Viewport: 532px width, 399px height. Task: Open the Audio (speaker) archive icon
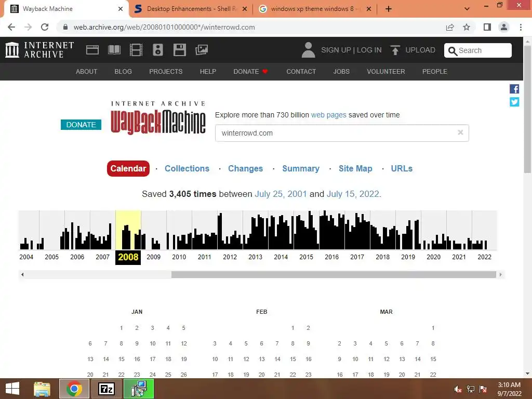tap(158, 50)
